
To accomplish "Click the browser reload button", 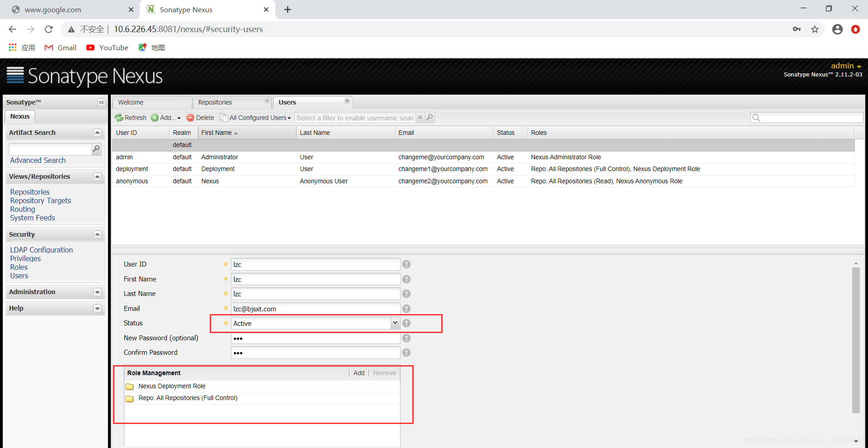I will (x=49, y=29).
